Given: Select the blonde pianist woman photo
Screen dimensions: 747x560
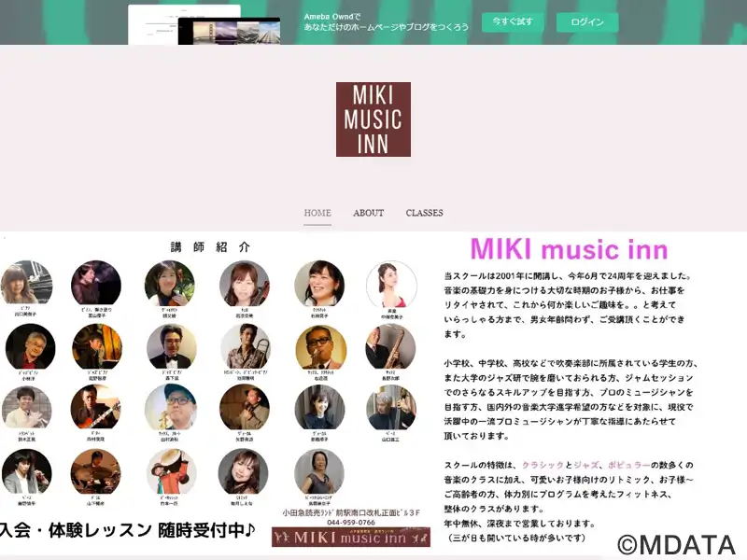Looking at the screenshot, I should (26, 283).
